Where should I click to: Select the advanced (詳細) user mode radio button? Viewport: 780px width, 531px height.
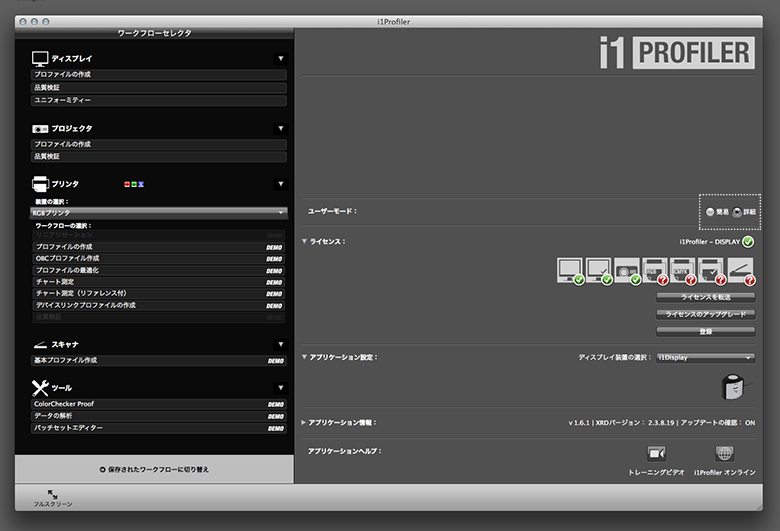738,212
